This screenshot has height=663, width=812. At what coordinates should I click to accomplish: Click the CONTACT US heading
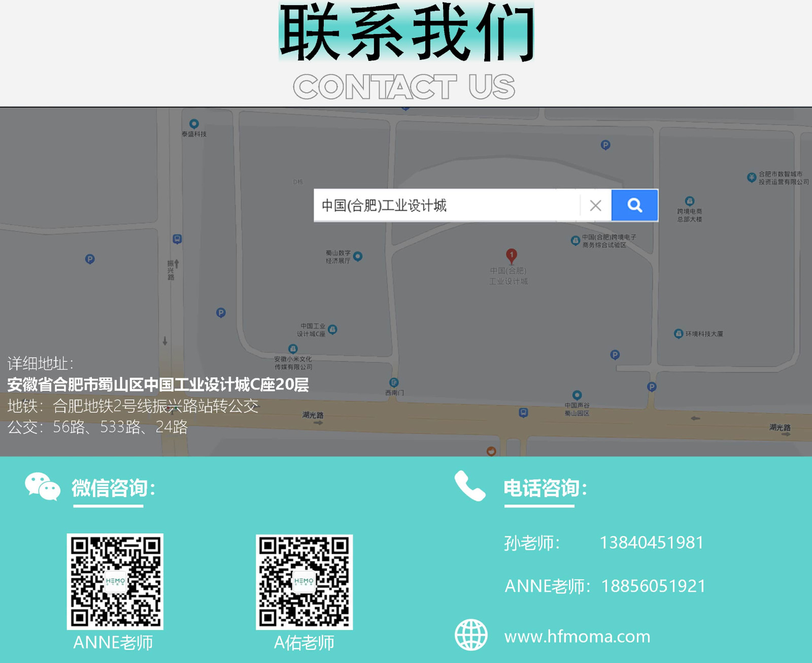click(x=404, y=86)
